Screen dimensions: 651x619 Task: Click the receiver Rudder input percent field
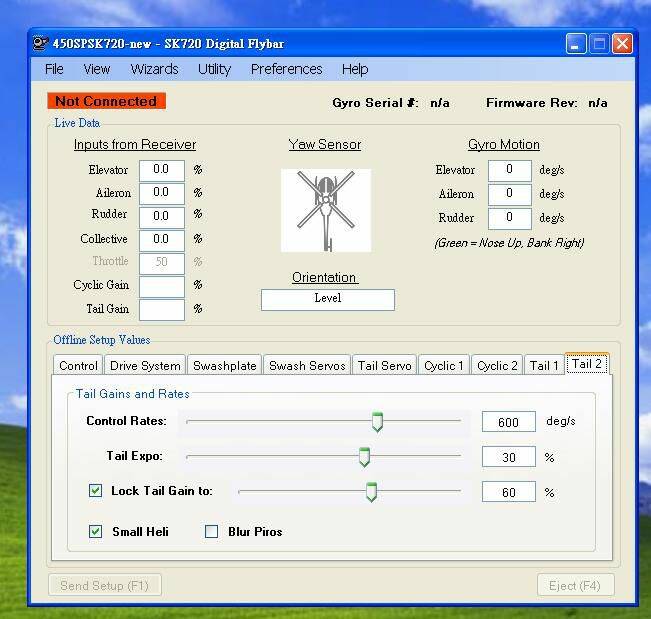[x=162, y=217]
